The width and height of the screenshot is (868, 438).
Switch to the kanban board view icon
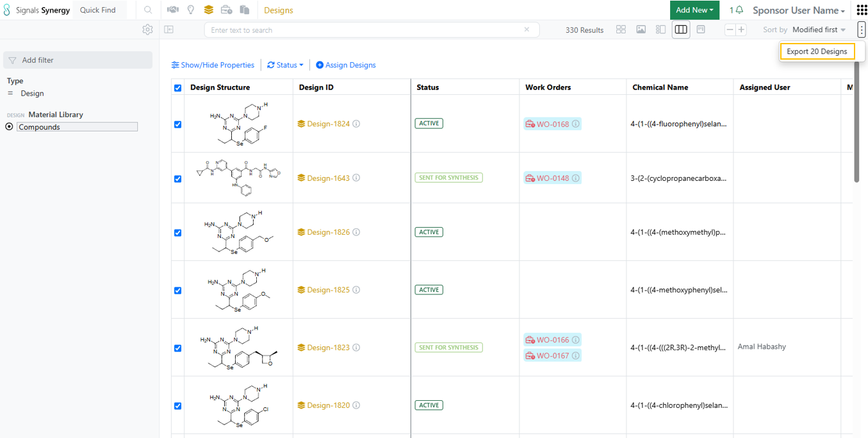[x=701, y=29]
